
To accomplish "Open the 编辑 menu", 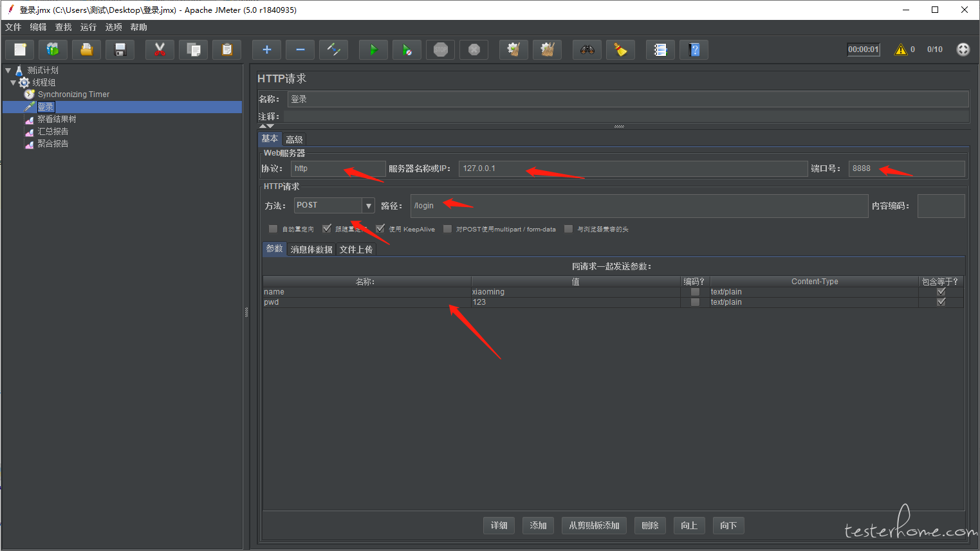I will tap(39, 27).
